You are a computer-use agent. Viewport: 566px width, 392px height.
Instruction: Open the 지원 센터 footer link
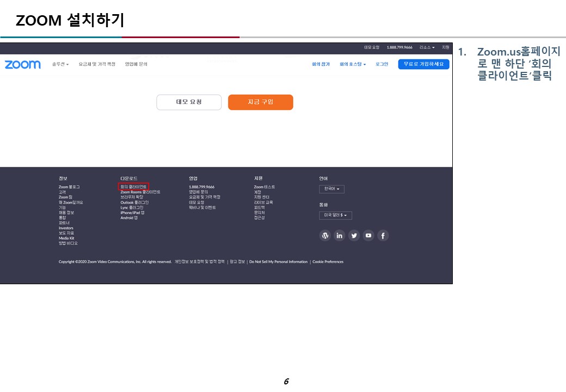tap(262, 197)
